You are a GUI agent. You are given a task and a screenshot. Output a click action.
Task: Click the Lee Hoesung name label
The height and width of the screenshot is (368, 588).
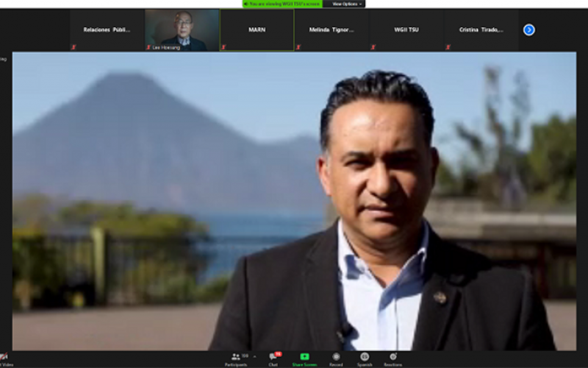click(166, 48)
